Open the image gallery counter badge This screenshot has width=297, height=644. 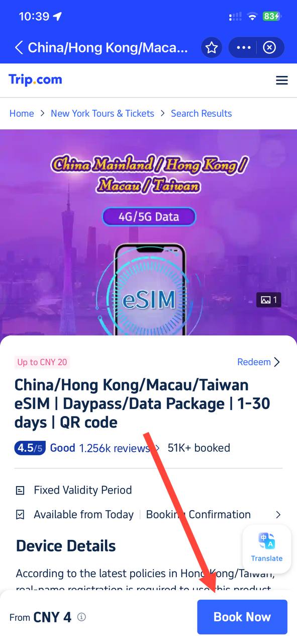click(269, 300)
